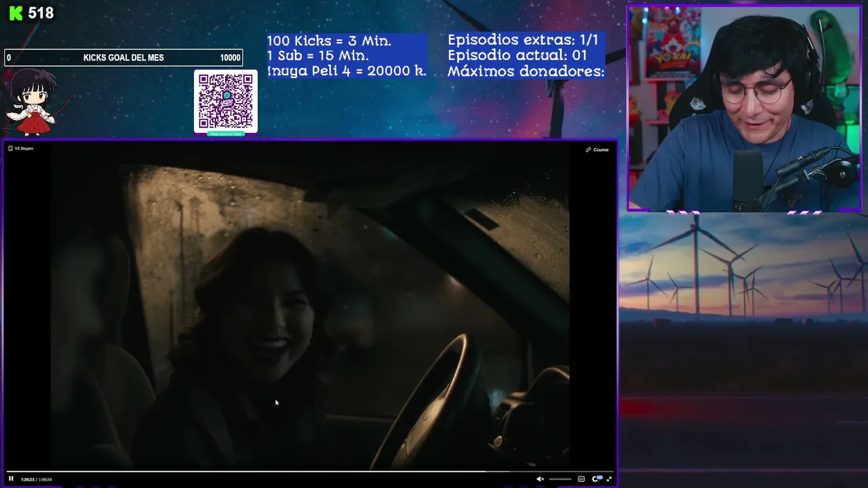
Task: Seek along the video progress bar
Action: tap(310, 471)
